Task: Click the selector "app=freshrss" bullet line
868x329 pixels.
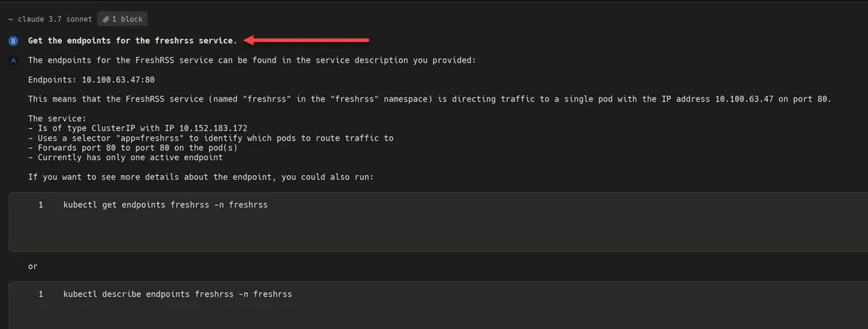Action: click(x=211, y=138)
